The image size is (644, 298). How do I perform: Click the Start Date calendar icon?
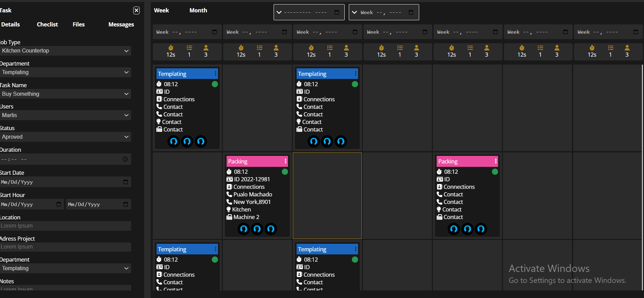point(126,182)
